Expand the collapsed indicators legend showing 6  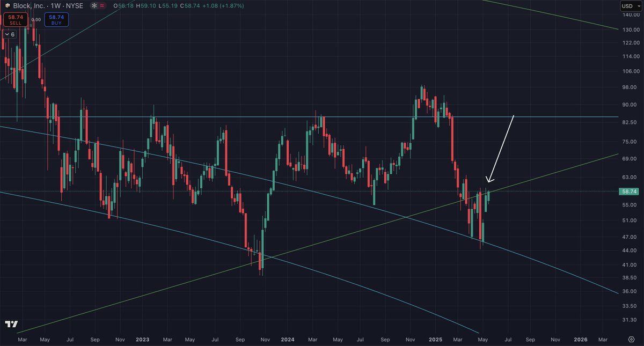point(10,34)
